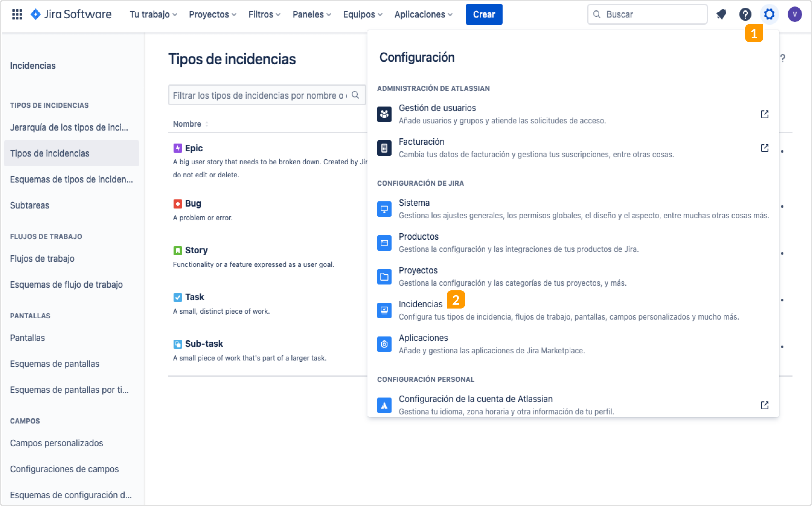812x506 pixels.
Task: Open Sistema settings entry
Action: pyautogui.click(x=573, y=209)
